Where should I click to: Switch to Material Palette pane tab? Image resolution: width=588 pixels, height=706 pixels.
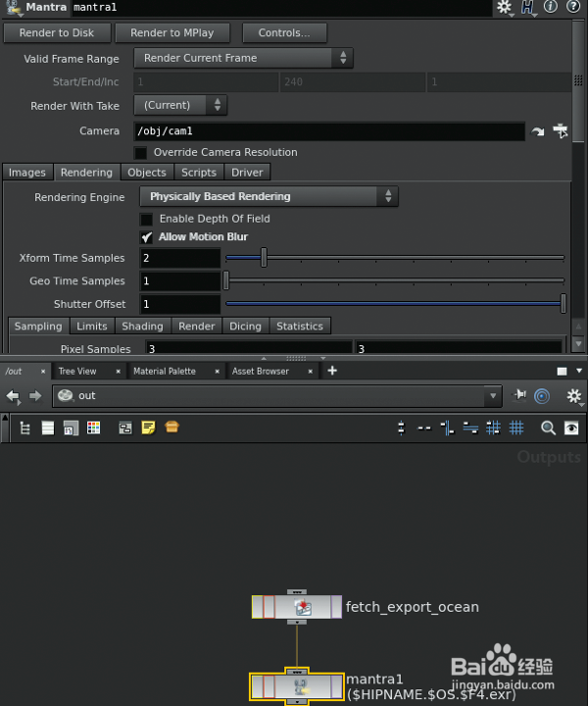[165, 372]
